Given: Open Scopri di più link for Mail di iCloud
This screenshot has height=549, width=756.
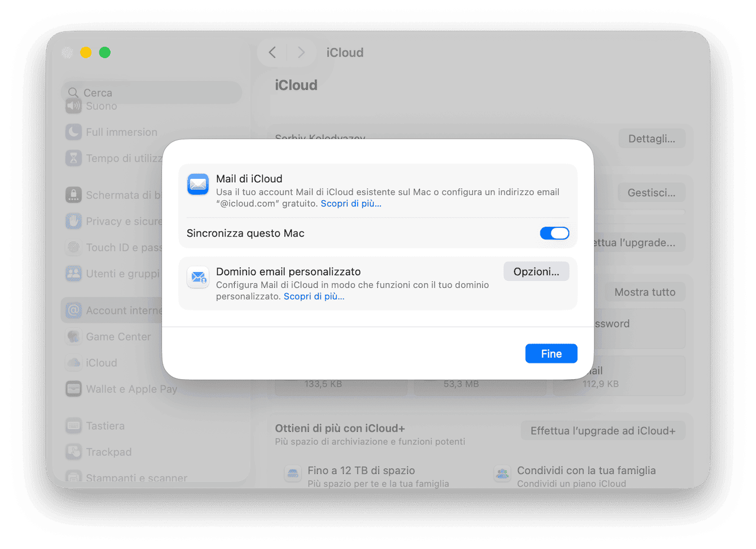Looking at the screenshot, I should point(351,204).
